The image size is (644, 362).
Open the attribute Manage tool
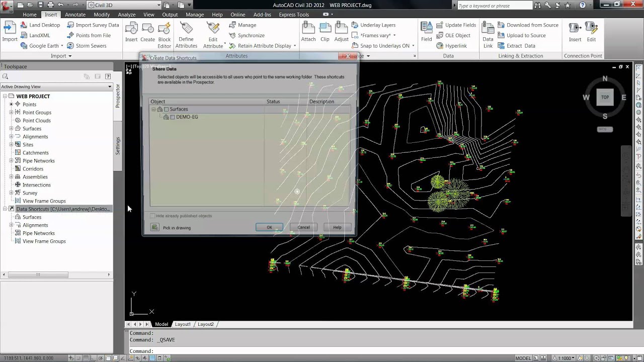pos(243,25)
